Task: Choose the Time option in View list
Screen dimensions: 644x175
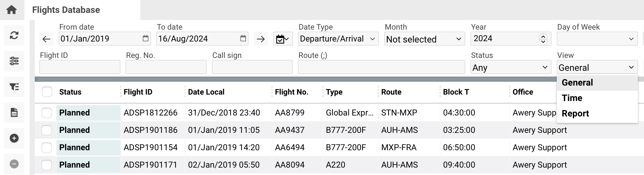Action: point(572,98)
